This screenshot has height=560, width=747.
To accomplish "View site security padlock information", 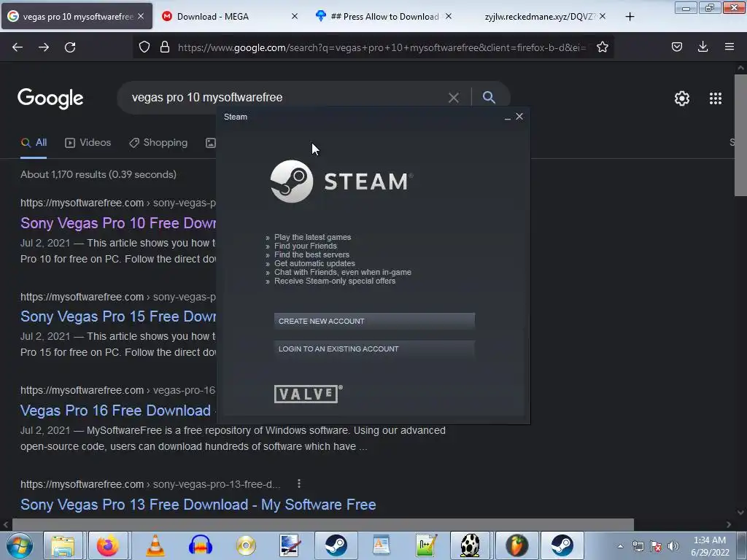I will (165, 47).
